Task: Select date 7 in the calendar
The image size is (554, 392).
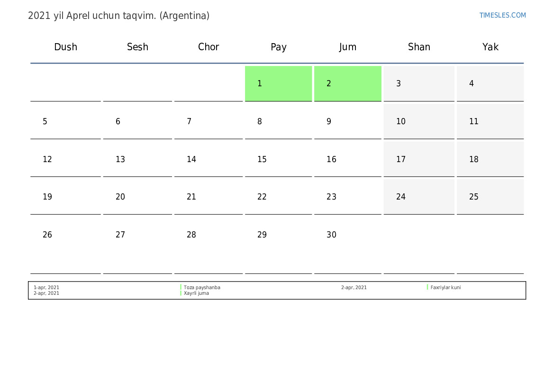Action: pos(209,121)
